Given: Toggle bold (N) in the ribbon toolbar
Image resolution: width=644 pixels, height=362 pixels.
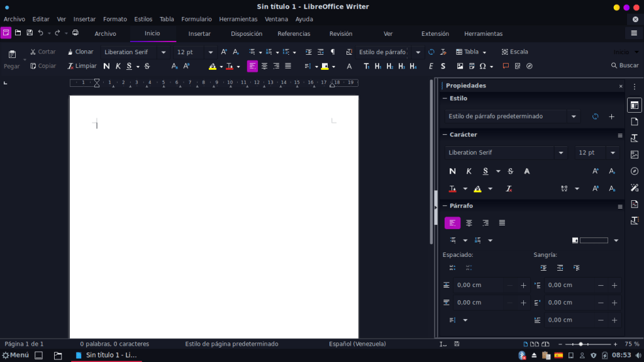Looking at the screenshot, I should click(106, 66).
